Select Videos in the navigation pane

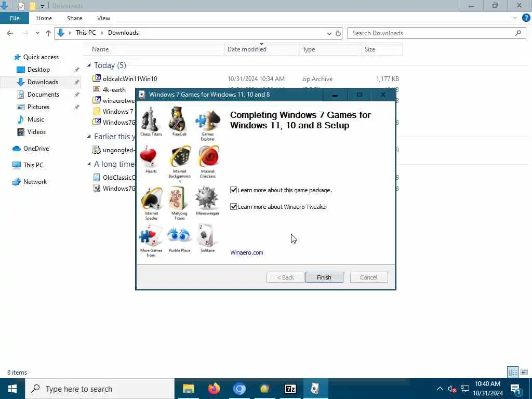click(x=36, y=132)
